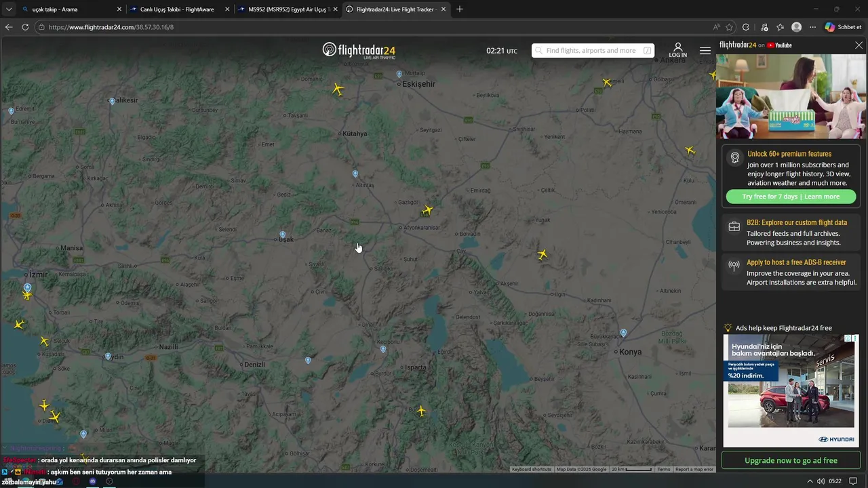Open the Eskişehir airport pin
Viewport: 868px width, 488px height.
(x=399, y=74)
